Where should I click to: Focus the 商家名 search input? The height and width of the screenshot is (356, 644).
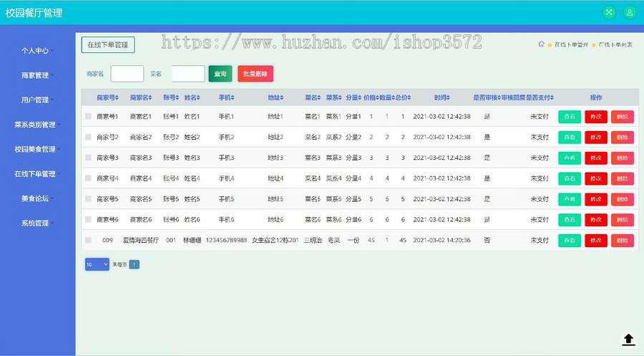pos(127,74)
